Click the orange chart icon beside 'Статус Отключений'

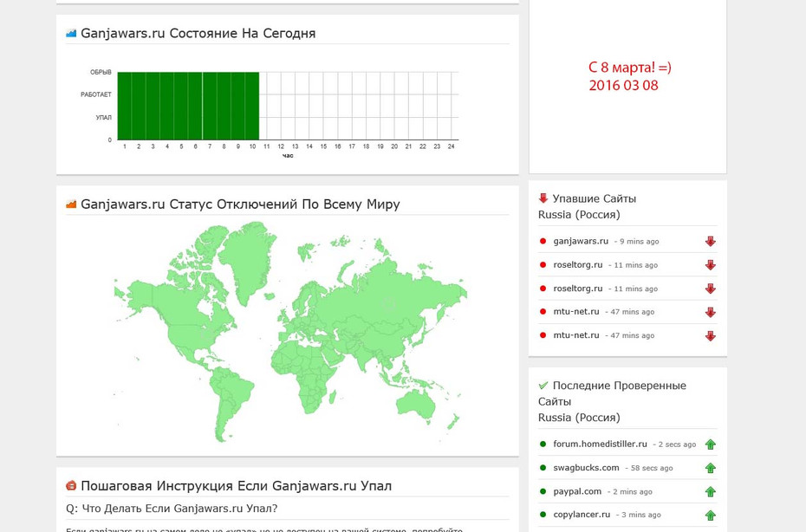point(71,204)
